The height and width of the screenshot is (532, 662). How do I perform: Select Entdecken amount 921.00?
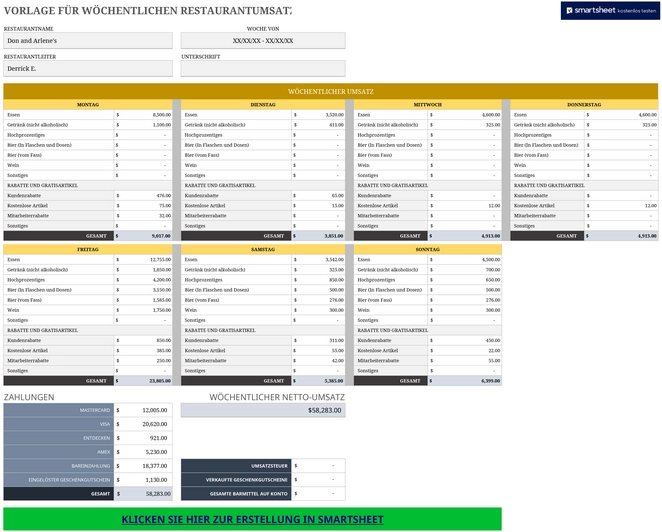(x=143, y=438)
